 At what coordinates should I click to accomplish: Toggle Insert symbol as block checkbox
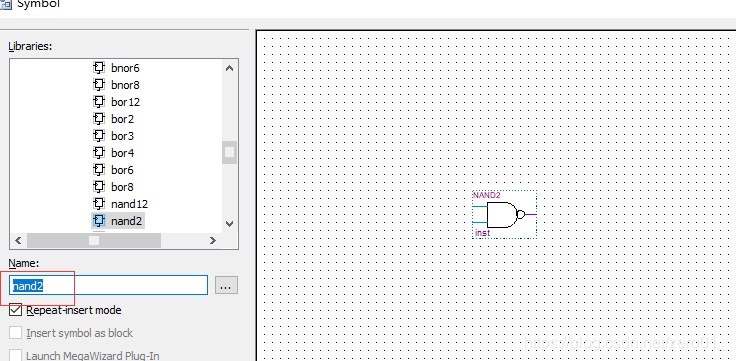15,333
